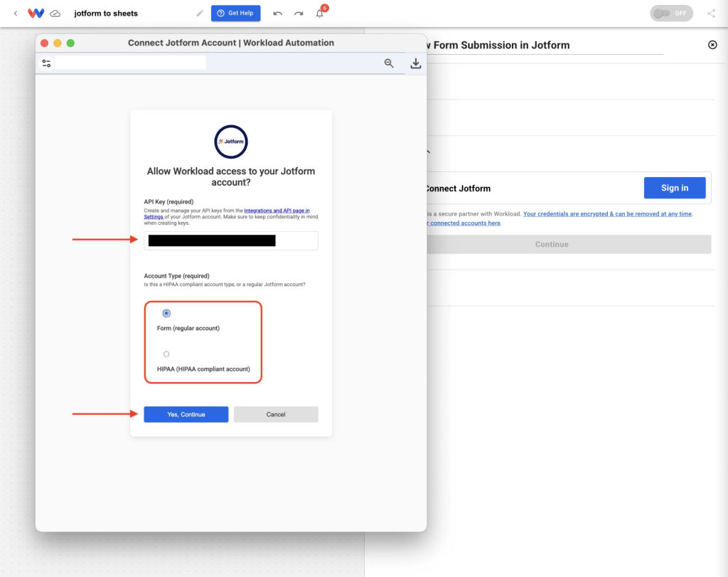Click 'Form Submission in Jotform' heading

coord(501,45)
